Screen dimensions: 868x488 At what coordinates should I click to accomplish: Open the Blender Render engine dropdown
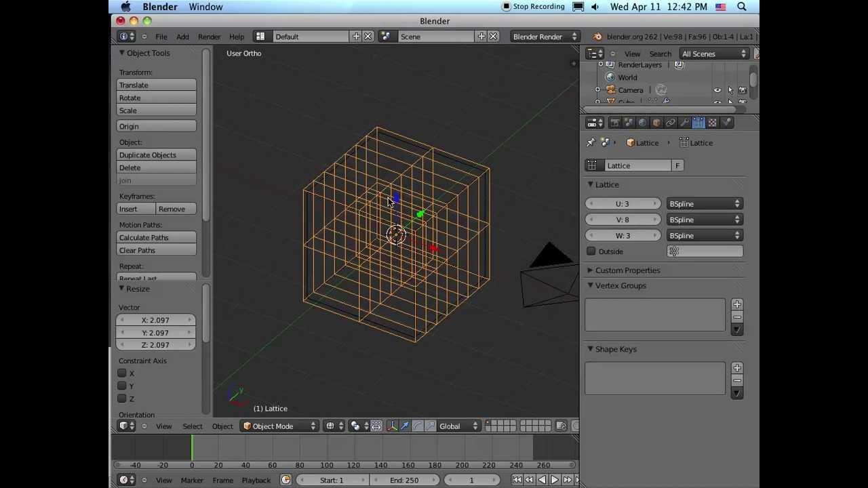pos(545,37)
